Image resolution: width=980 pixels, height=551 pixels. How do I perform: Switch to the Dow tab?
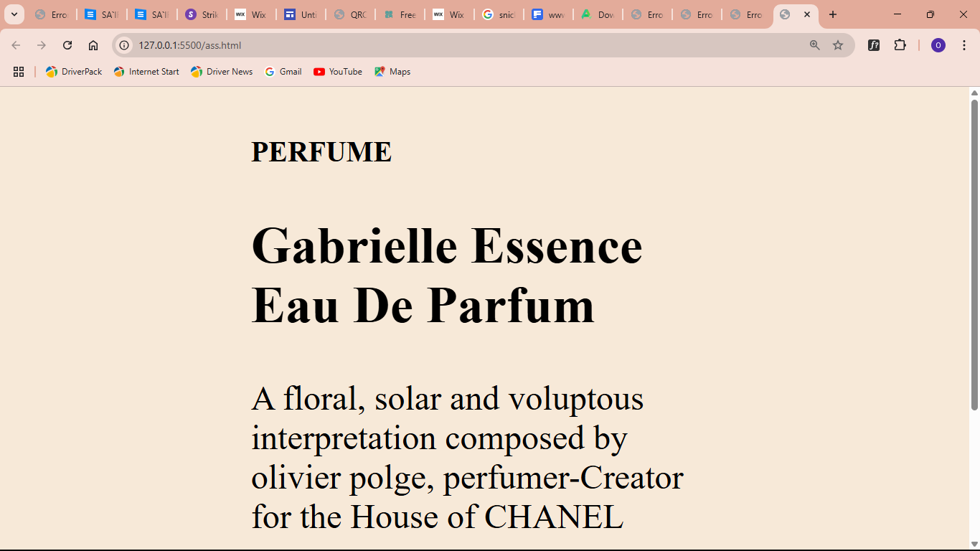point(598,14)
